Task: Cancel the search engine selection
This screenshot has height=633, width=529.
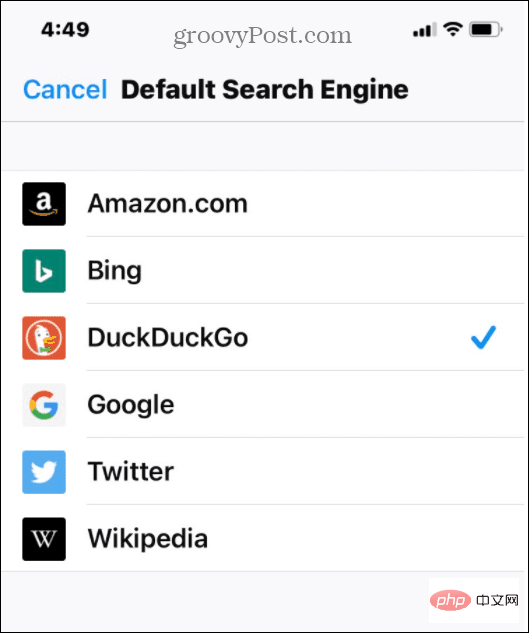Action: 65,90
